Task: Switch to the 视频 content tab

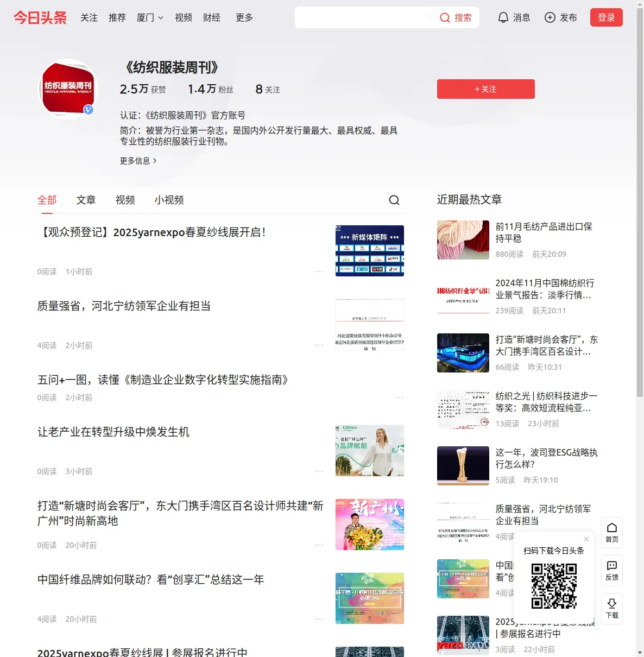Action: point(125,200)
